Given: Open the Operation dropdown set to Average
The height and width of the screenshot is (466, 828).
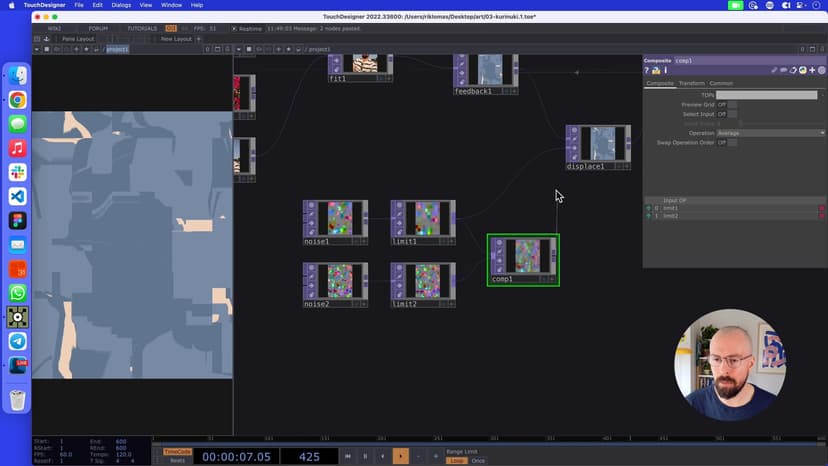Looking at the screenshot, I should (x=771, y=133).
